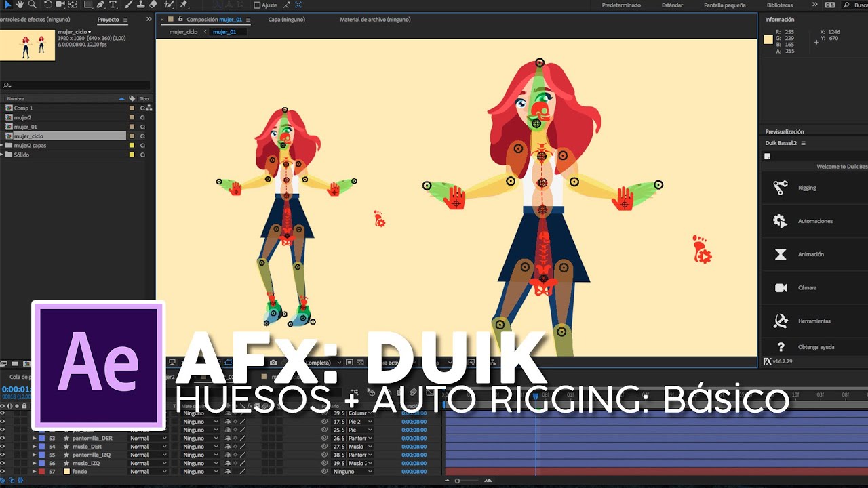Click the Obtenga ayuda question mark icon

781,347
